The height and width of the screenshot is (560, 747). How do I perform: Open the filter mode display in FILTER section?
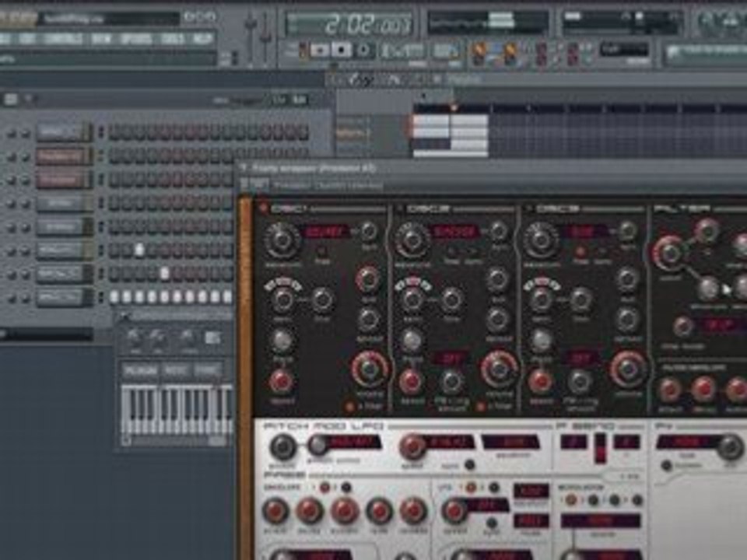(722, 325)
